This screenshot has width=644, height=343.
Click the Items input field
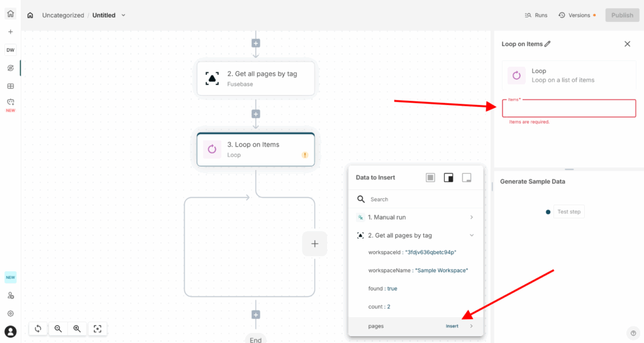pyautogui.click(x=569, y=109)
